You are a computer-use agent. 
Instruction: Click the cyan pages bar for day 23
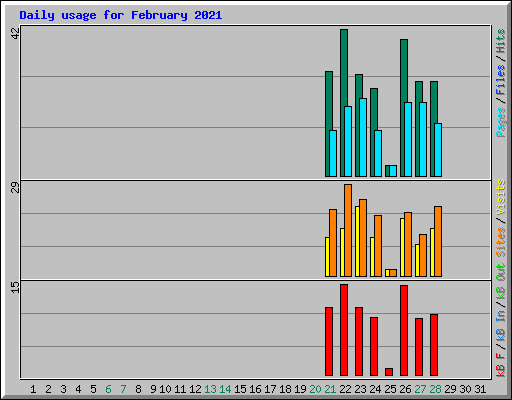pyautogui.click(x=363, y=137)
